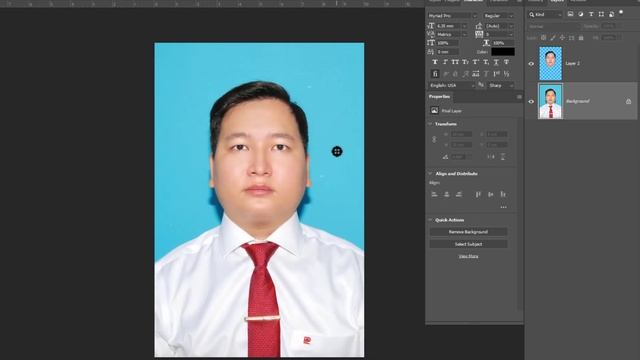640x360 pixels.
Task: Click the Background layer lock icon
Action: [629, 101]
